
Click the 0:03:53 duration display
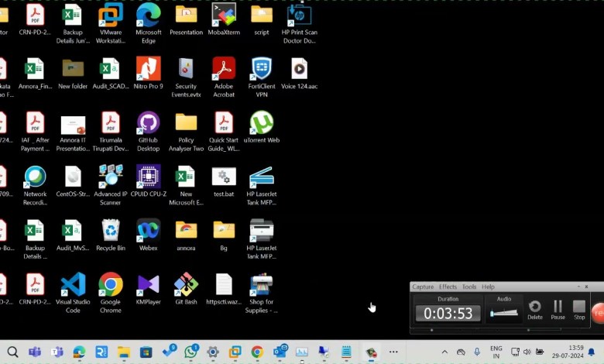point(448,313)
